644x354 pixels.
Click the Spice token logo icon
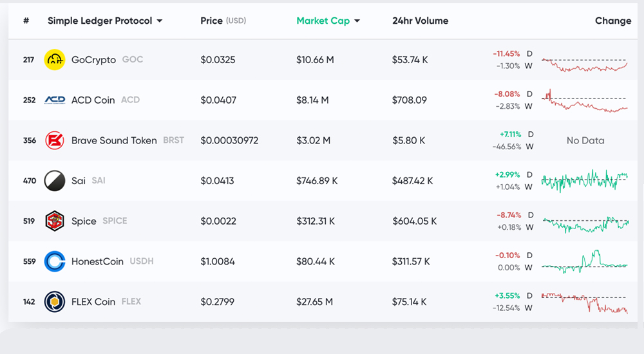tap(55, 221)
